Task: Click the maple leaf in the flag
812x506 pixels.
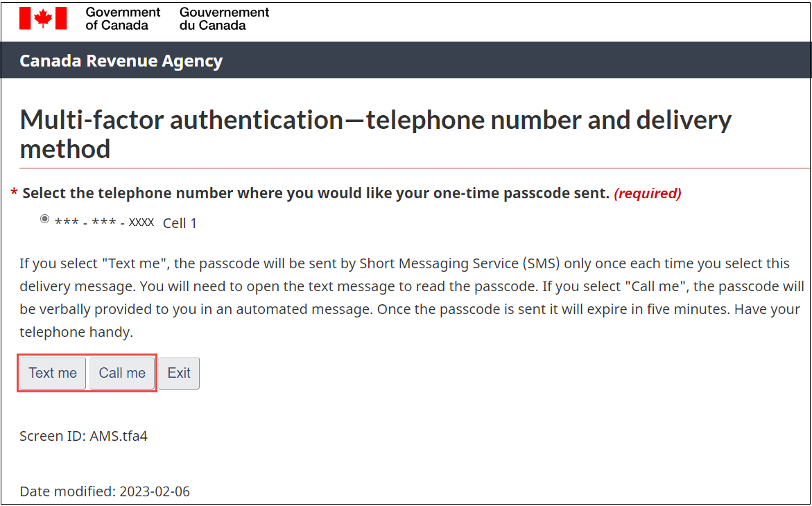Action: coord(43,19)
